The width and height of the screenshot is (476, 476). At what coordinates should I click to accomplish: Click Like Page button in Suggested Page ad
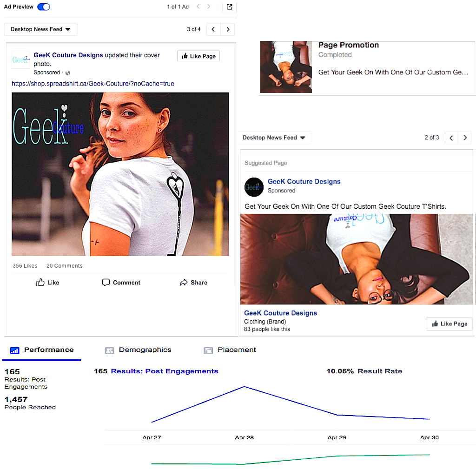coord(449,324)
